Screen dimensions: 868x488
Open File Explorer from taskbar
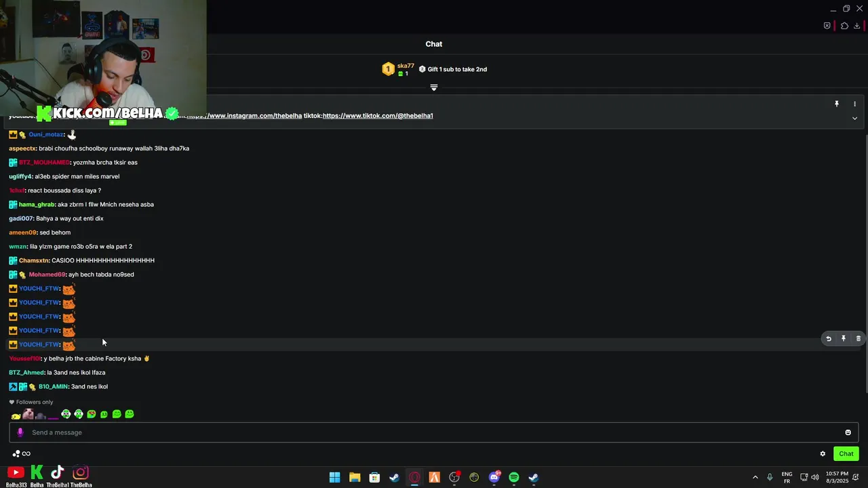[x=355, y=477]
